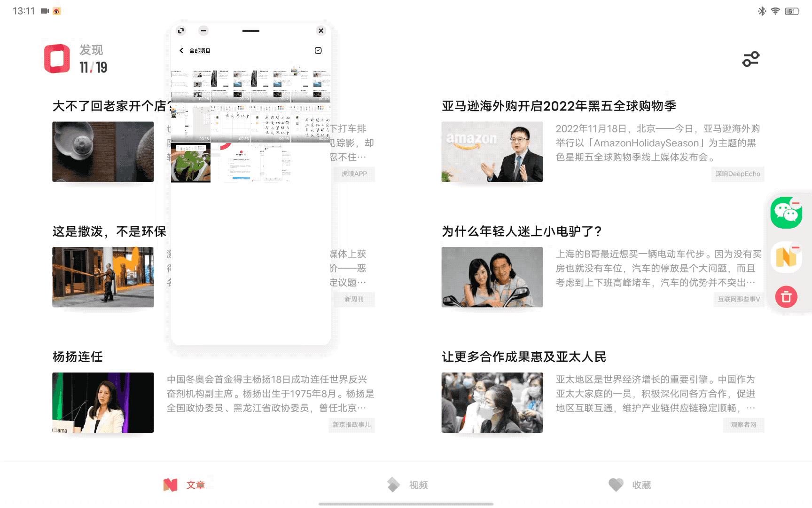Click the 全部项目 title in the gallery window
Screen dimensions: 812x508
pos(200,50)
